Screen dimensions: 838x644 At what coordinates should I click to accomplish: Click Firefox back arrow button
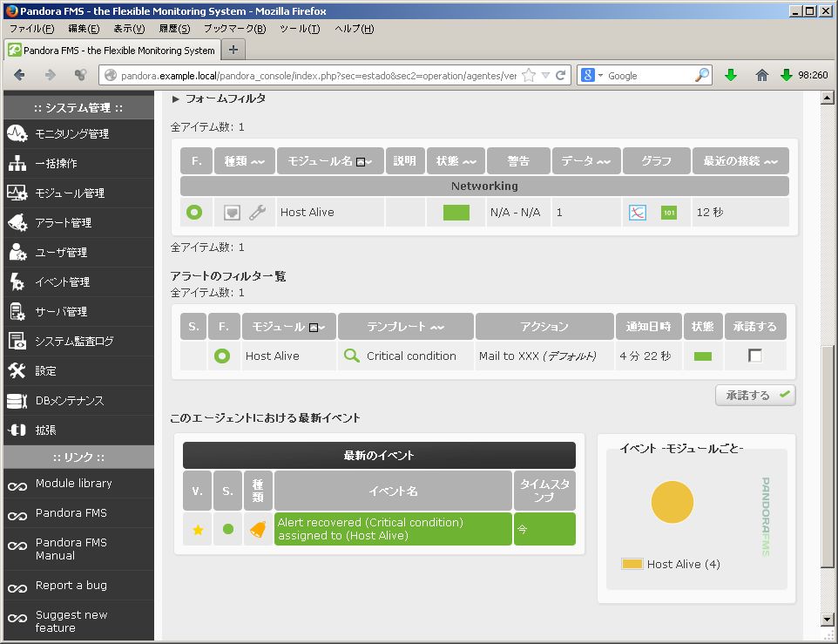click(19, 75)
